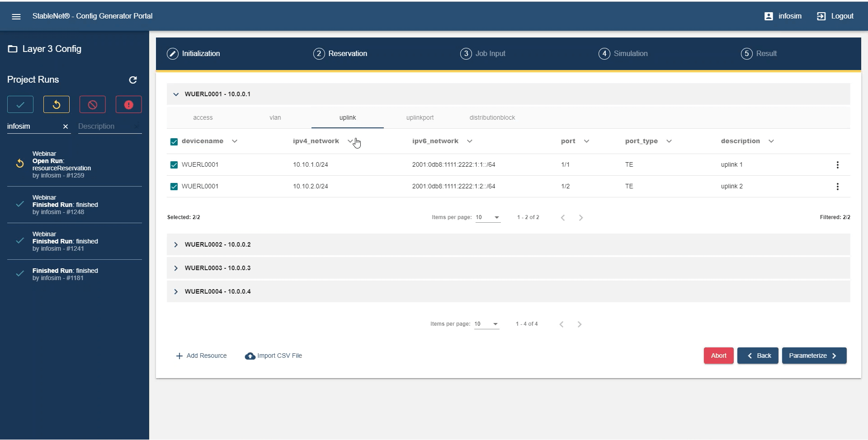This screenshot has width=868, height=440.
Task: Click the open-run retry filter icon
Action: [x=56, y=104]
